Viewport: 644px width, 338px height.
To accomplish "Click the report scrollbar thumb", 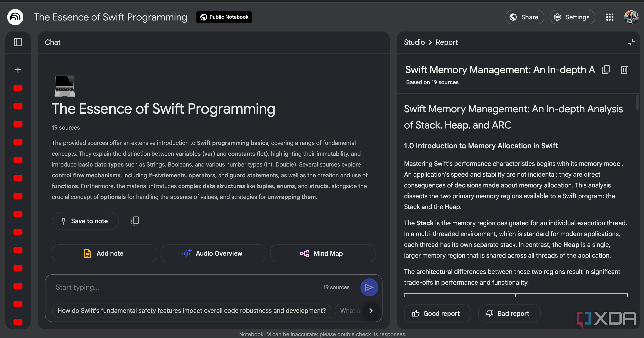I will tap(637, 102).
